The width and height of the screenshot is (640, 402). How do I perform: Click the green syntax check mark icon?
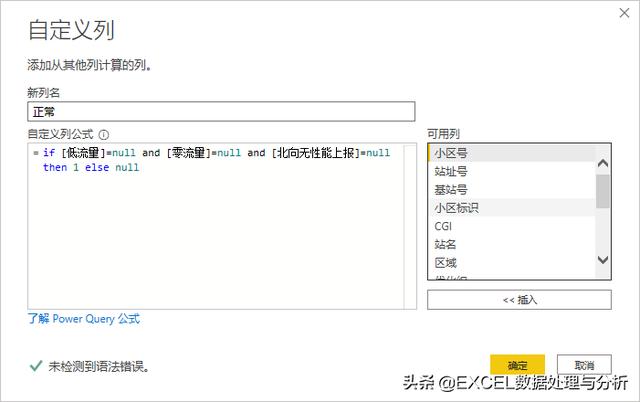point(36,366)
